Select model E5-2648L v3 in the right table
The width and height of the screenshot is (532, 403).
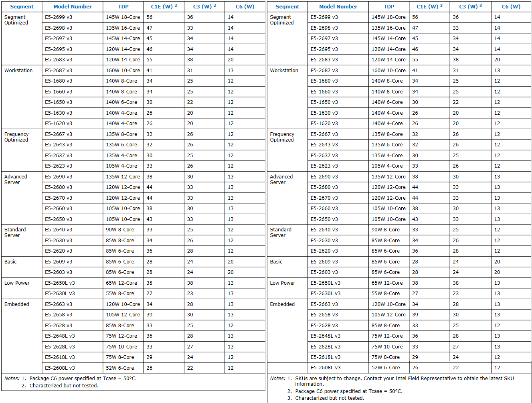point(326,336)
